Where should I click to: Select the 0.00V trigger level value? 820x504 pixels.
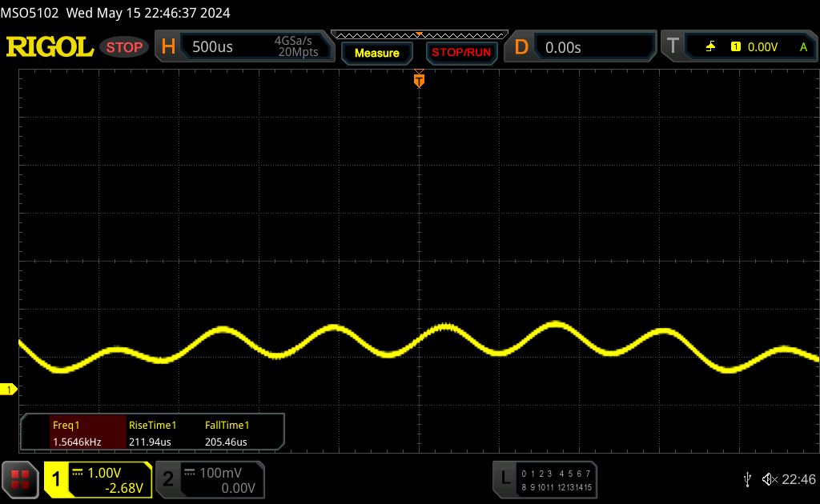[x=762, y=47]
